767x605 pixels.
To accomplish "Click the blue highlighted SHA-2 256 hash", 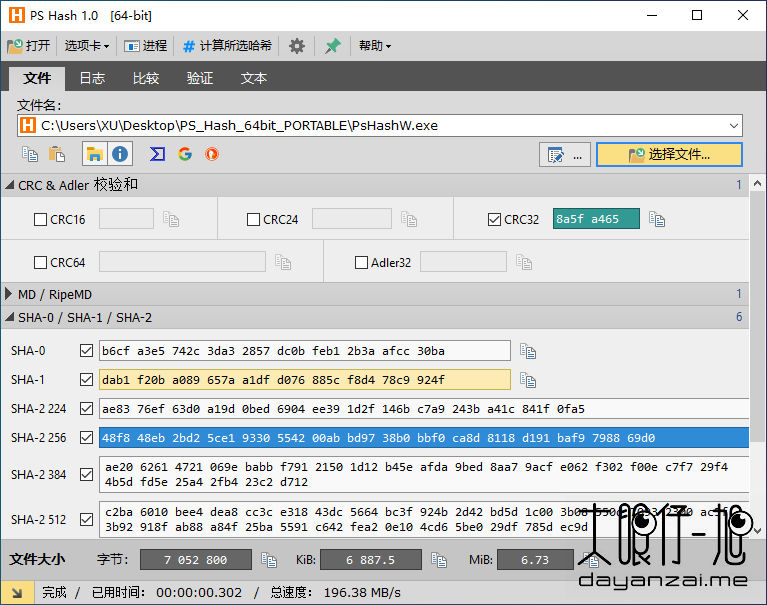I will 424,437.
